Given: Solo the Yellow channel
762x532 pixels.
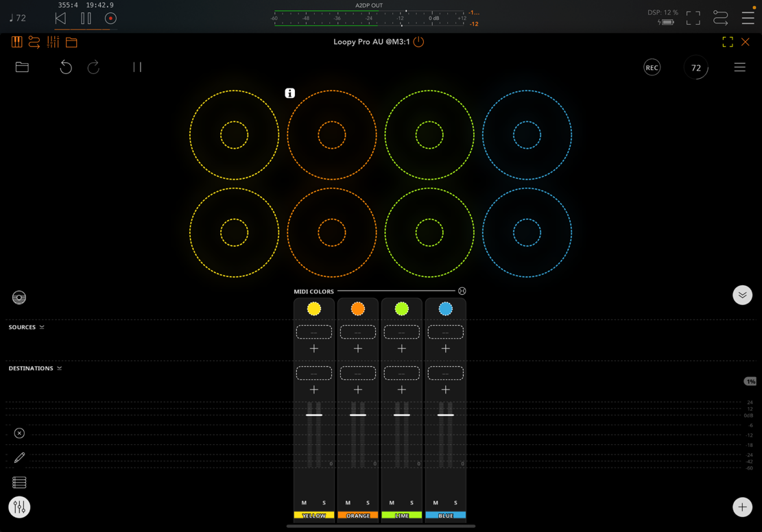Looking at the screenshot, I should (x=324, y=503).
